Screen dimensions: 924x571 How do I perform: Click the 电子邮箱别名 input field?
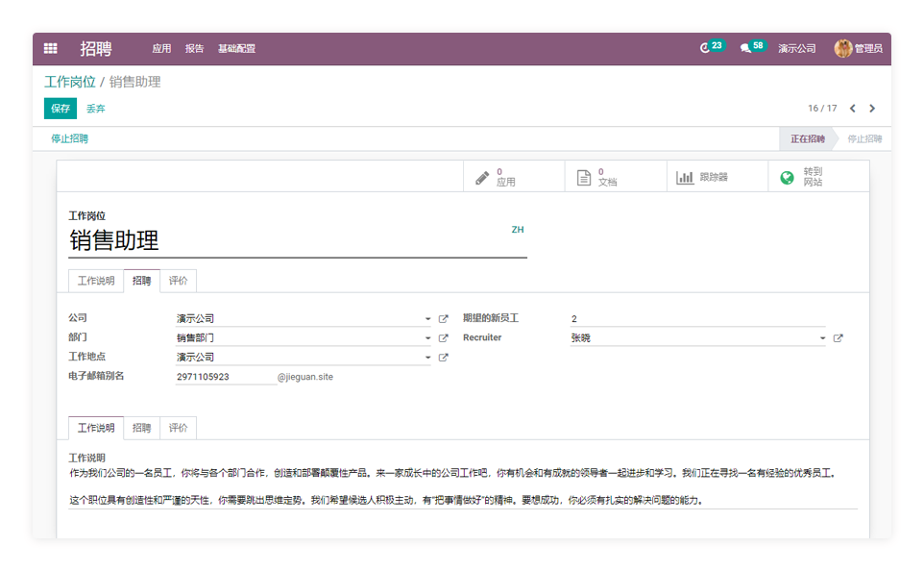(225, 377)
